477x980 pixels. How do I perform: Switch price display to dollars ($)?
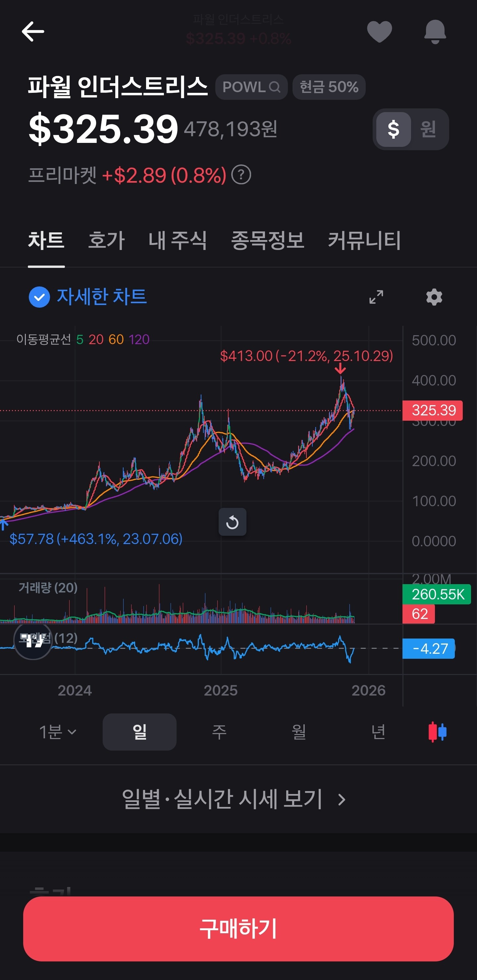coord(394,129)
